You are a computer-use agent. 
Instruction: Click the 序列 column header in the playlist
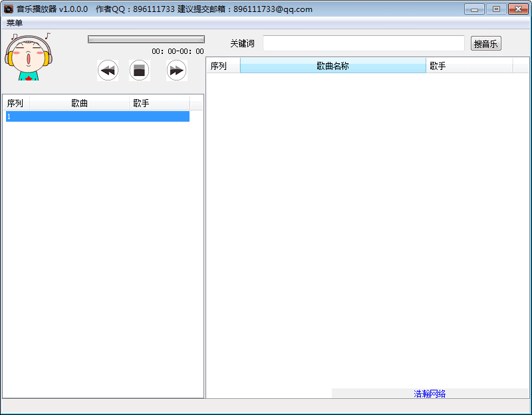coord(15,102)
